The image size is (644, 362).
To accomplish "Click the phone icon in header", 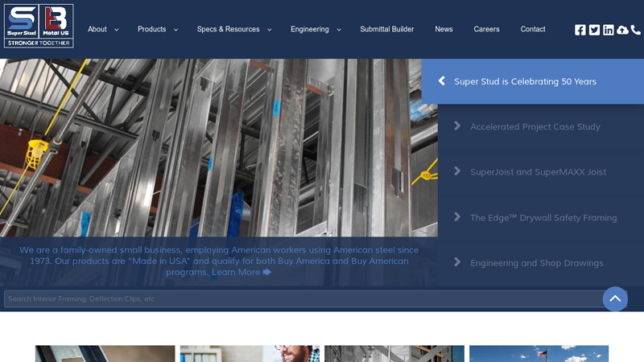I will pyautogui.click(x=636, y=30).
